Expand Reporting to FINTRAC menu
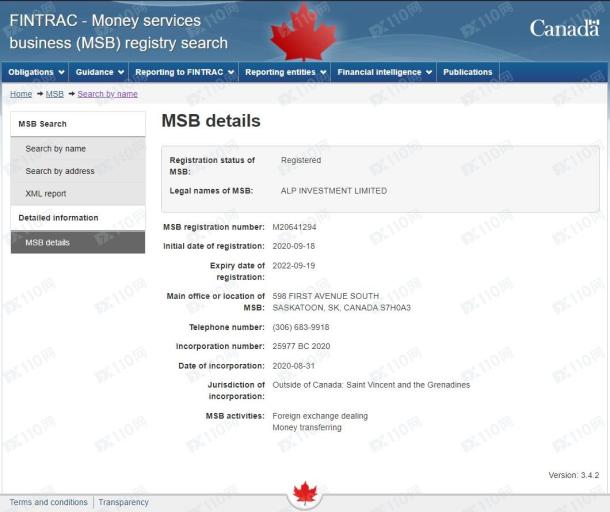The image size is (610, 512). click(185, 72)
